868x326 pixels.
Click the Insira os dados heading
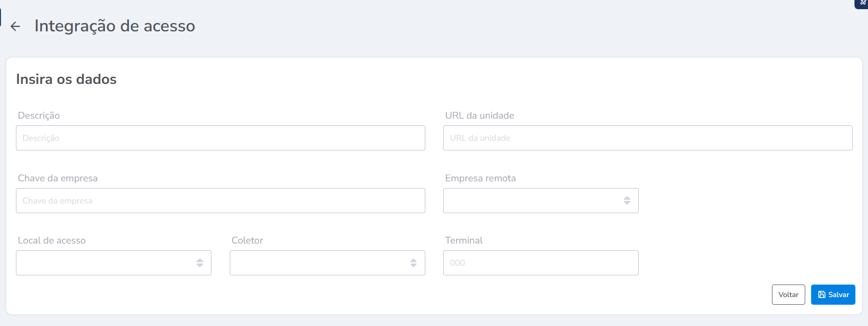66,79
